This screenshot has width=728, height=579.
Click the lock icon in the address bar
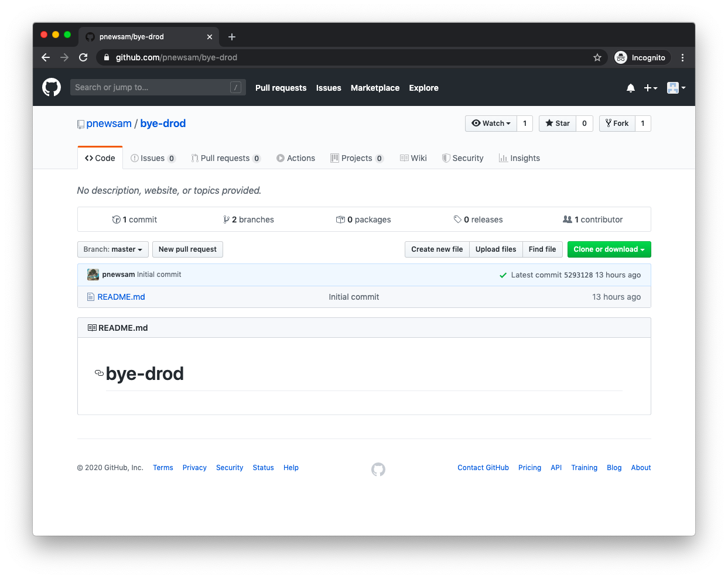(107, 57)
